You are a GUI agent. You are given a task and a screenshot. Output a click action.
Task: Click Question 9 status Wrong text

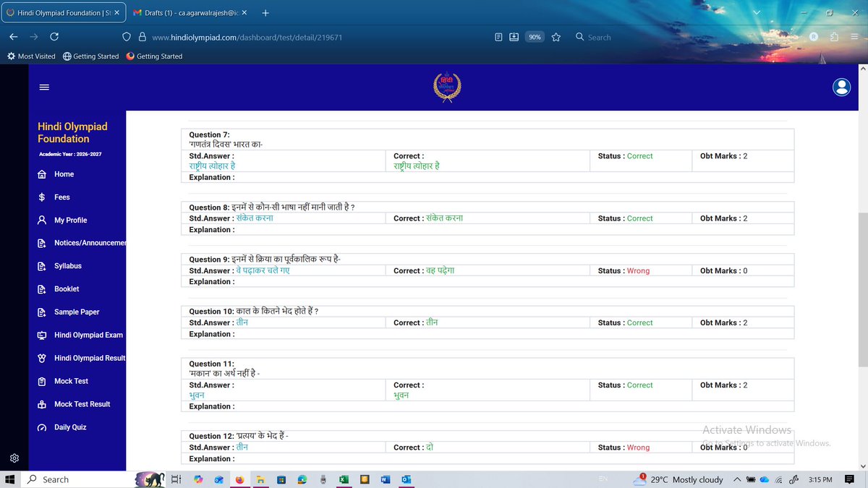pos(638,271)
